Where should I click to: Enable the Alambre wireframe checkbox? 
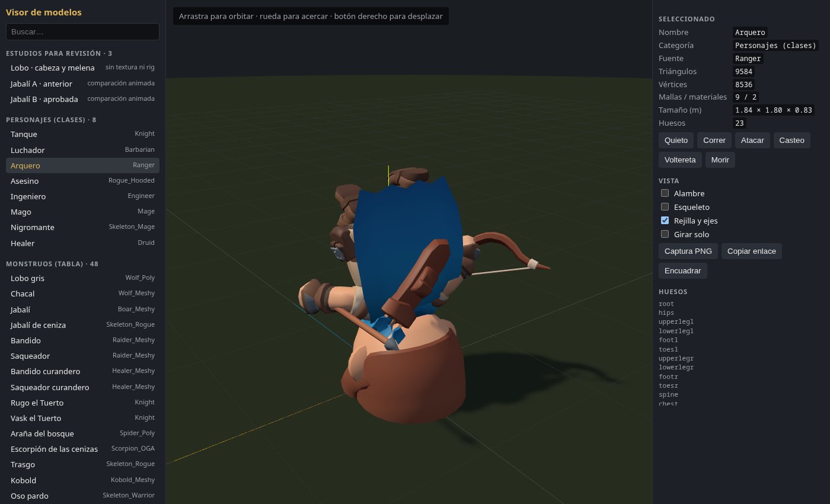click(x=665, y=193)
